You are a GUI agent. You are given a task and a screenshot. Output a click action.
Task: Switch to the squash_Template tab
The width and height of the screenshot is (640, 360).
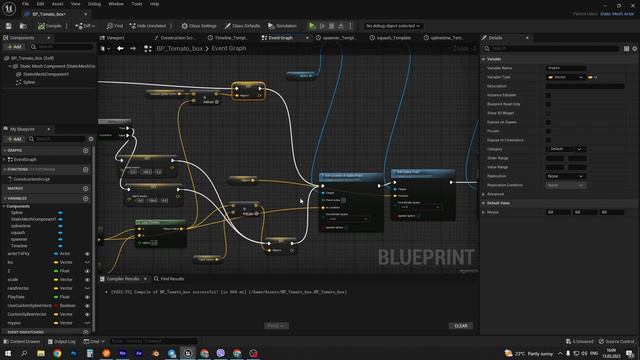pos(391,38)
